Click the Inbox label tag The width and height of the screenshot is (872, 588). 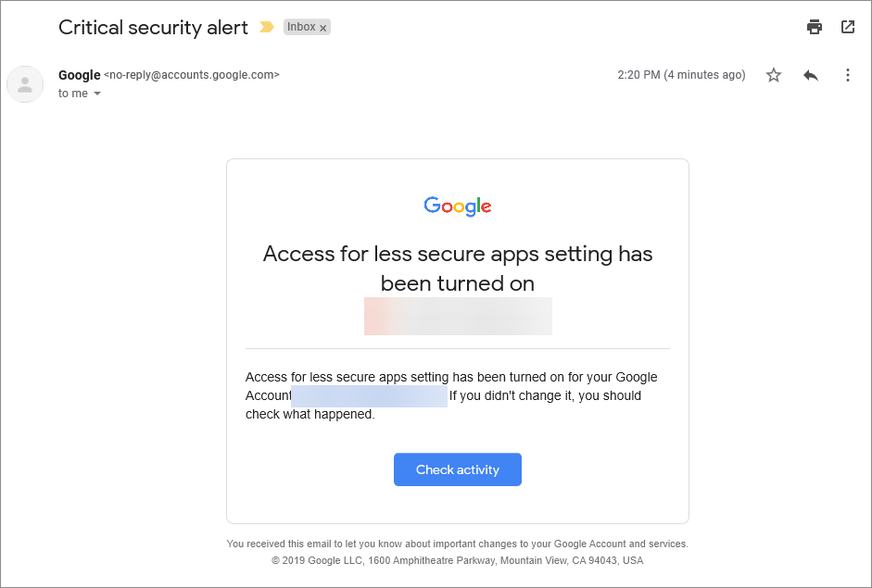click(301, 27)
